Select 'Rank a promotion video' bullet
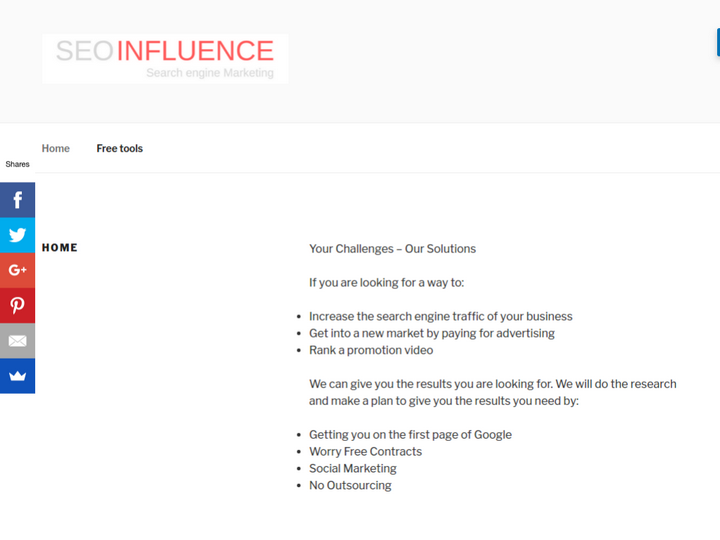Viewport: 720px width, 540px height. [371, 350]
